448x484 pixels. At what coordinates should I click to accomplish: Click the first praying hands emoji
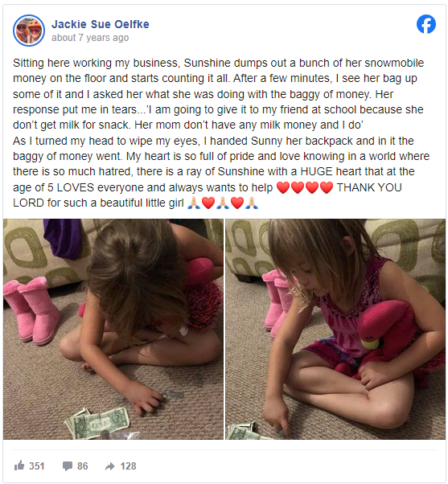[194, 203]
